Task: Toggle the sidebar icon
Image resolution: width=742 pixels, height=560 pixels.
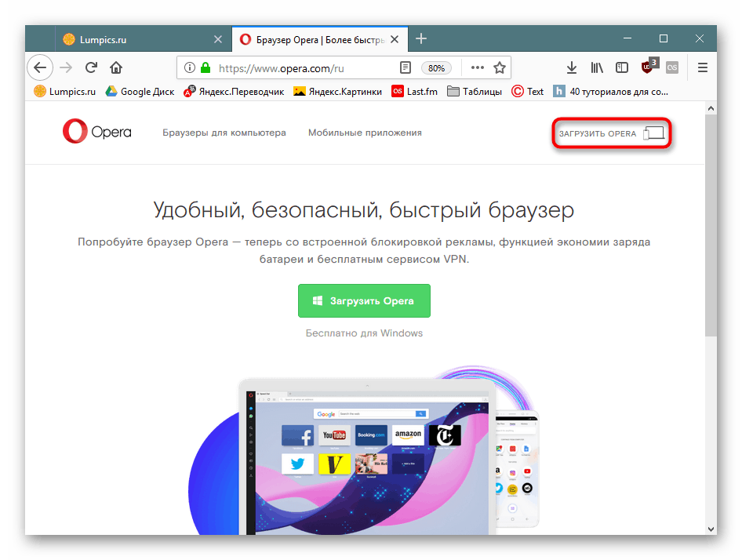Action: click(622, 67)
